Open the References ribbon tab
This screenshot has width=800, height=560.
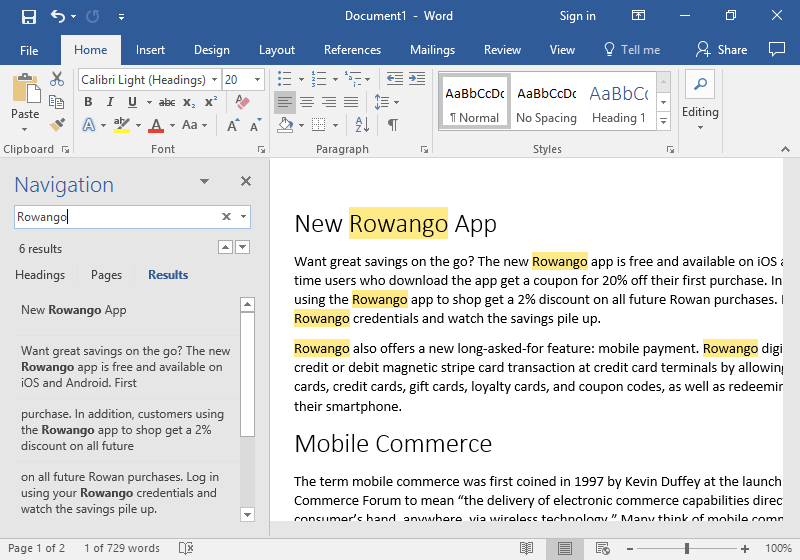point(352,50)
